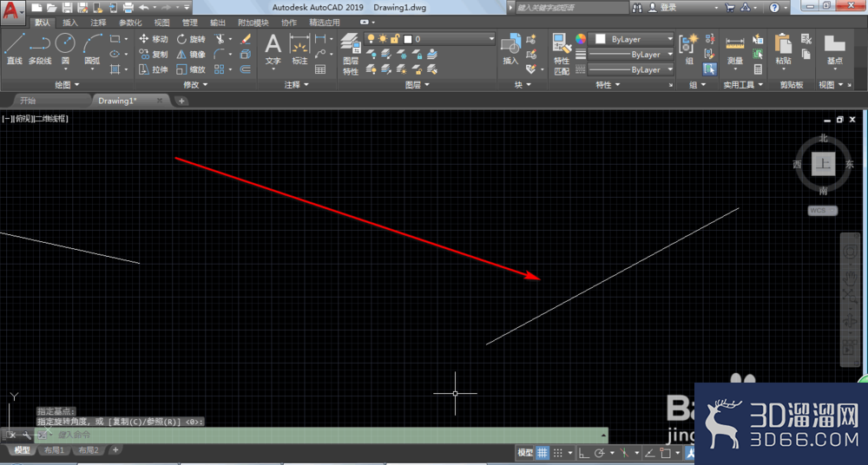Select the Line (直线) drawing tool

(x=15, y=49)
